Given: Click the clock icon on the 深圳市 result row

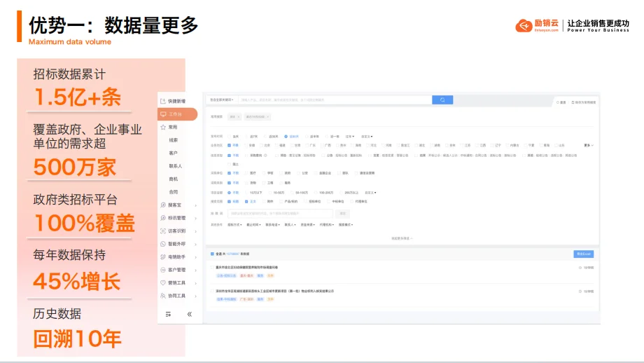Looking at the screenshot, I should pos(580,292).
